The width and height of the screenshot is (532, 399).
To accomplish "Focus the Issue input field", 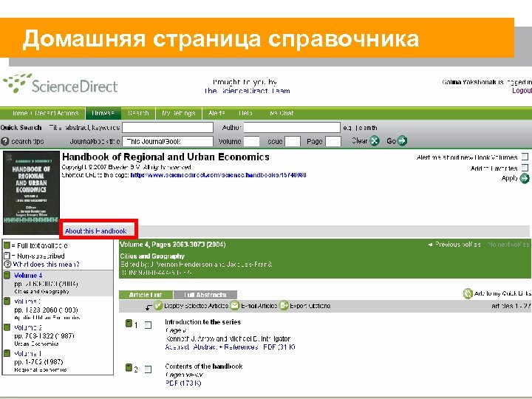I will (x=293, y=141).
